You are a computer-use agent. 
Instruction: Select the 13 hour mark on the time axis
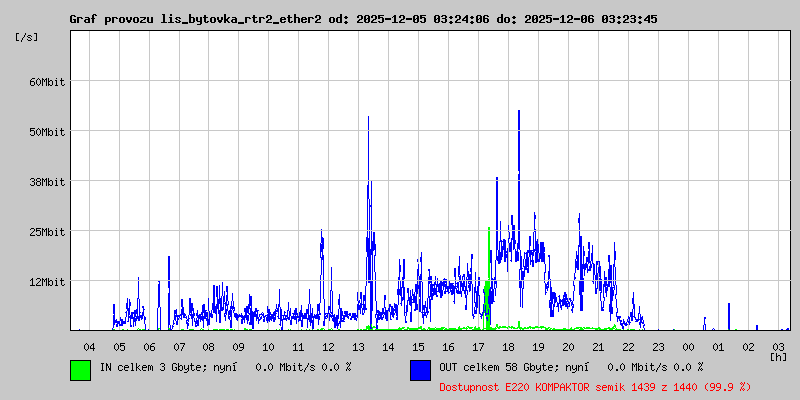(x=359, y=346)
